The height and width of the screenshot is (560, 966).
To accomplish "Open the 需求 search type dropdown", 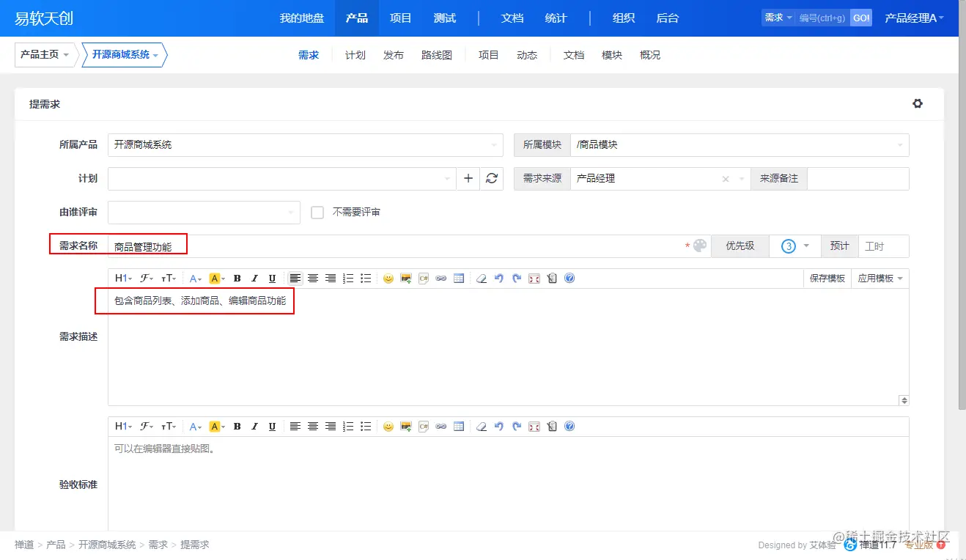I will click(x=778, y=18).
